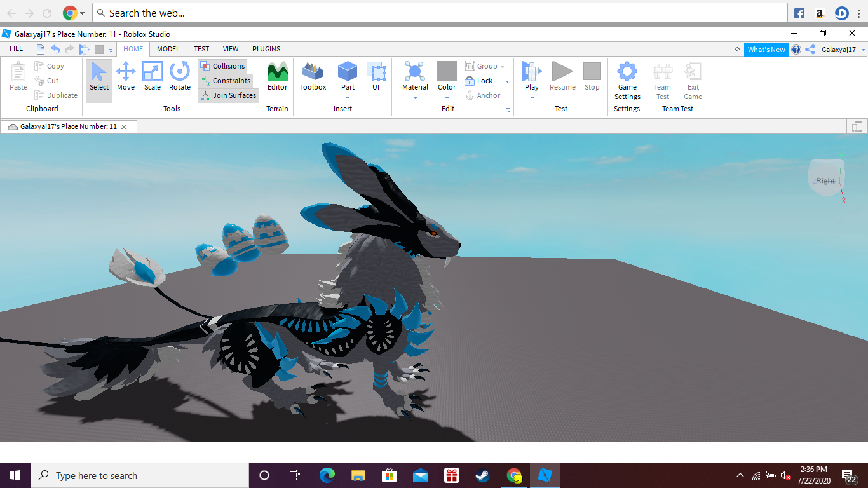Toggle Collisions on or off
Viewport: 868px width, 488px height.
(222, 66)
